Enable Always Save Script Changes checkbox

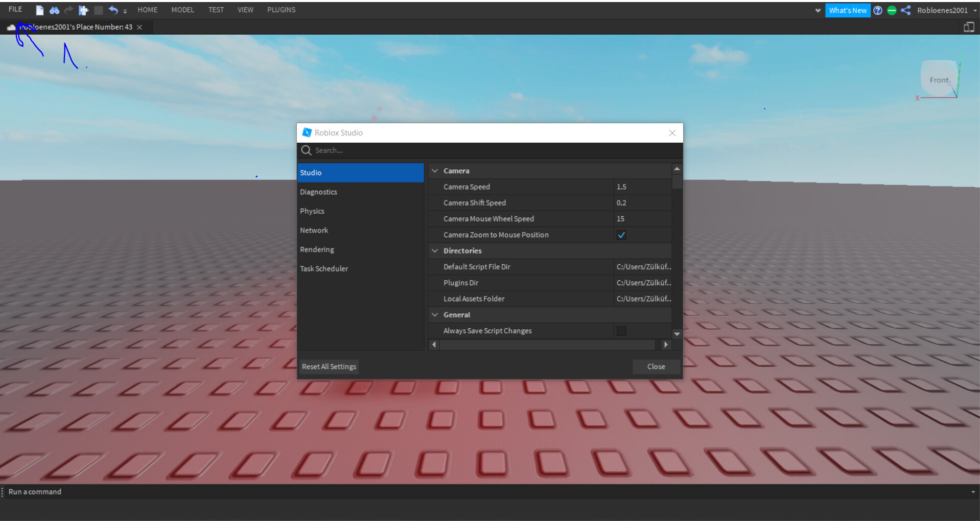(621, 331)
